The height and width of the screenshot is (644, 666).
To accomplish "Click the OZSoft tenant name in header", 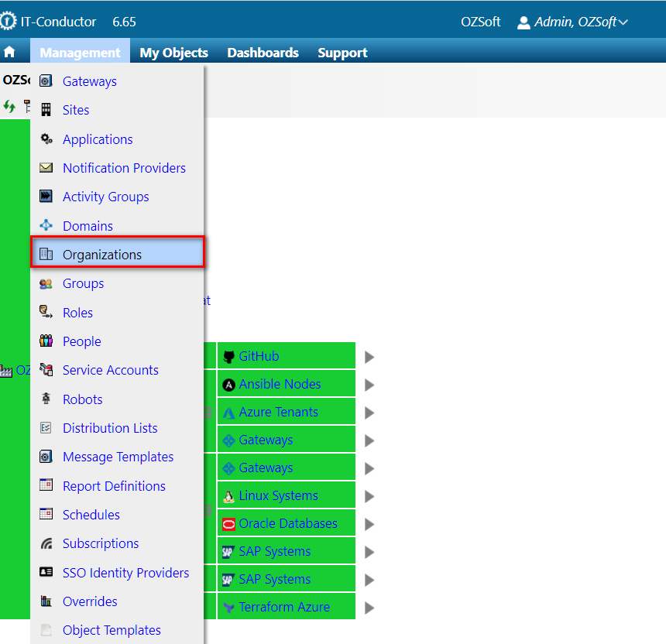I will 480,22.
